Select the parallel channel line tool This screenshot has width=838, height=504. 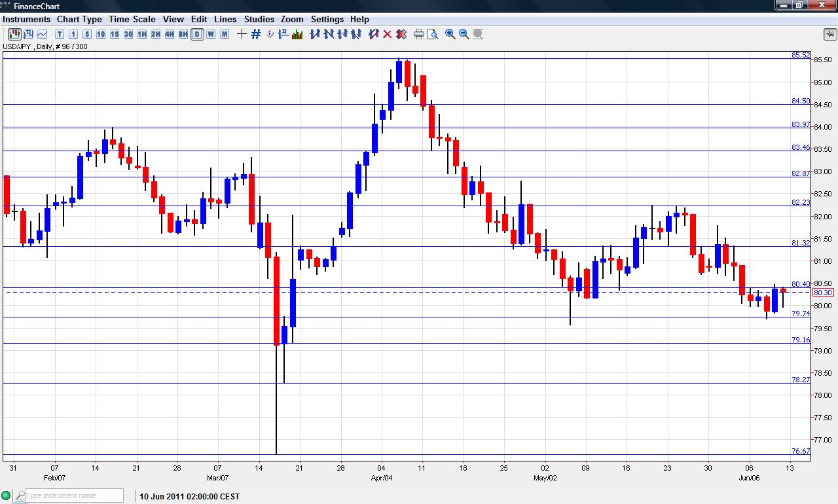[x=356, y=34]
